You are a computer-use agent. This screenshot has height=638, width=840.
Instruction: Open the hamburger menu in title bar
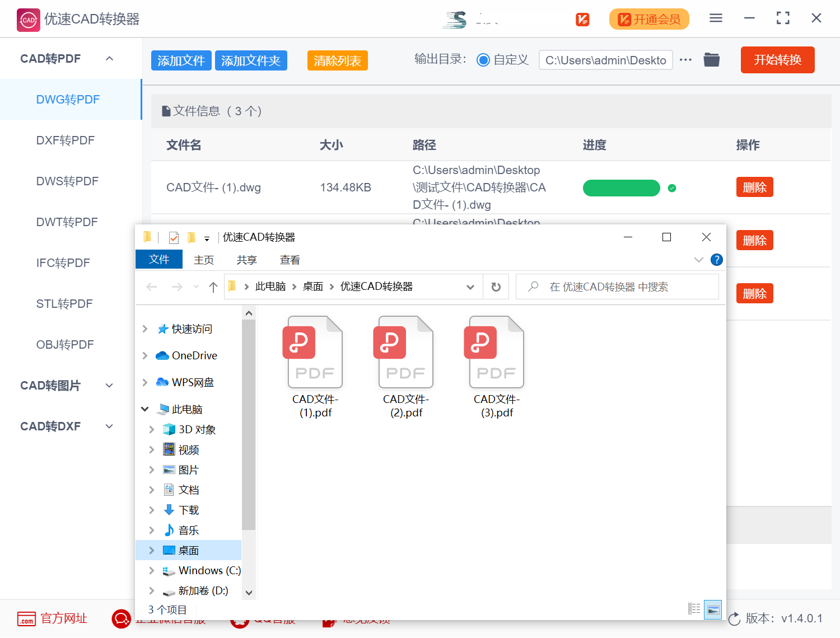[x=716, y=18]
